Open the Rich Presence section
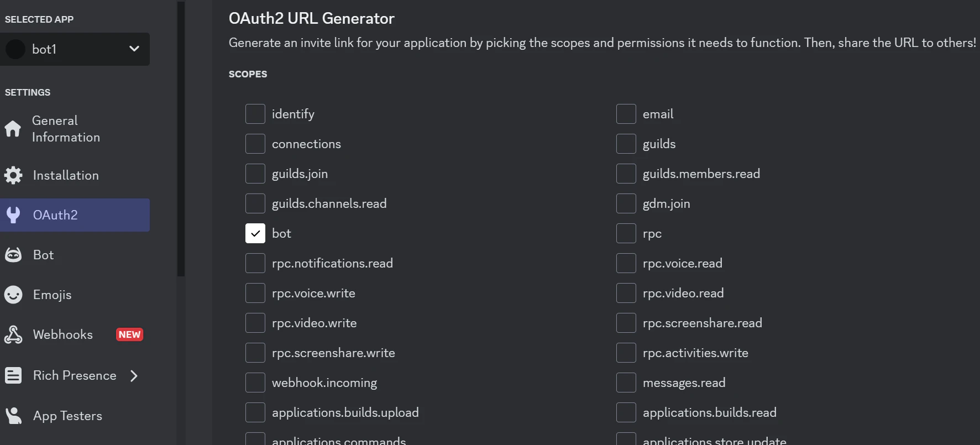Viewport: 980px width, 445px height. (x=75, y=375)
